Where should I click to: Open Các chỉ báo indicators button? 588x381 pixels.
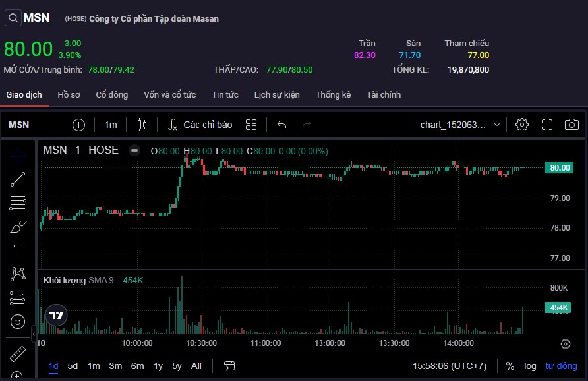(x=200, y=125)
